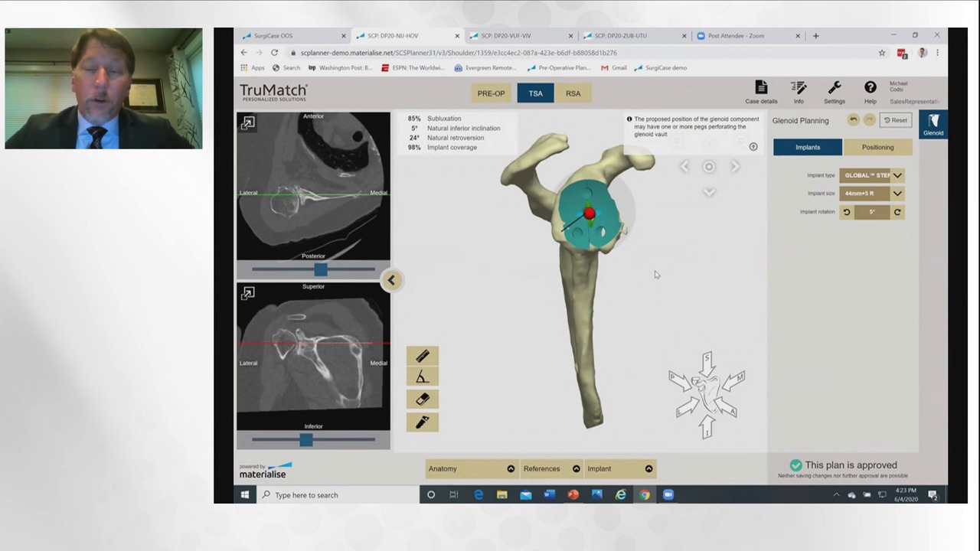Rotate implant counterclockwise

point(847,212)
